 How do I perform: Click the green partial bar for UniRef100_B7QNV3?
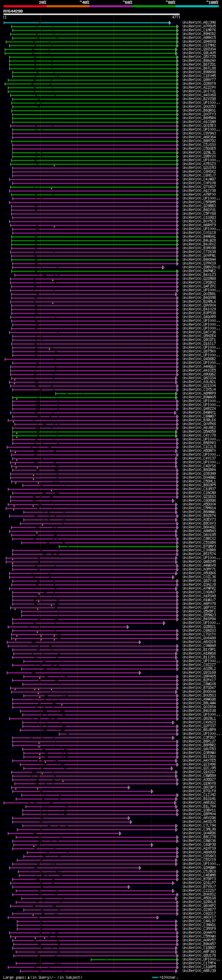[118, 547]
